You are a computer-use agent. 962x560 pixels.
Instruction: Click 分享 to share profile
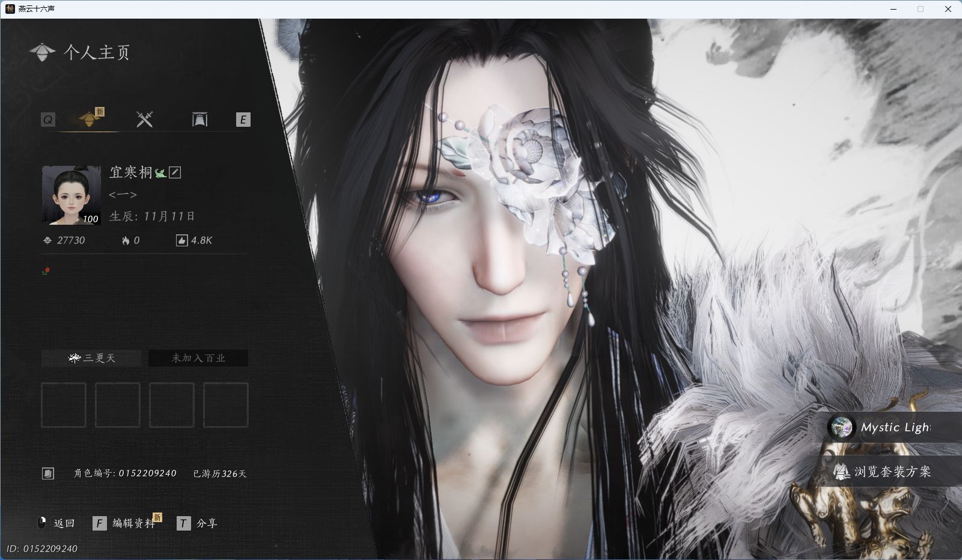point(198,523)
